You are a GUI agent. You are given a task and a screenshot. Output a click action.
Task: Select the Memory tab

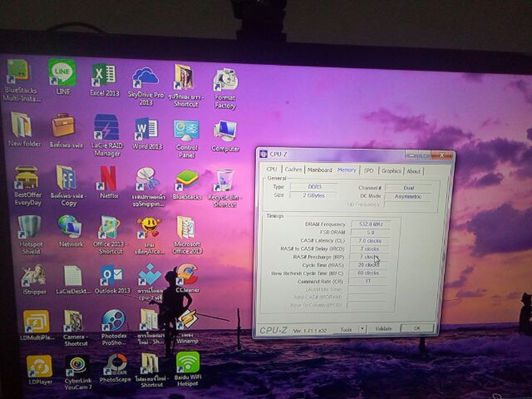[x=347, y=170]
